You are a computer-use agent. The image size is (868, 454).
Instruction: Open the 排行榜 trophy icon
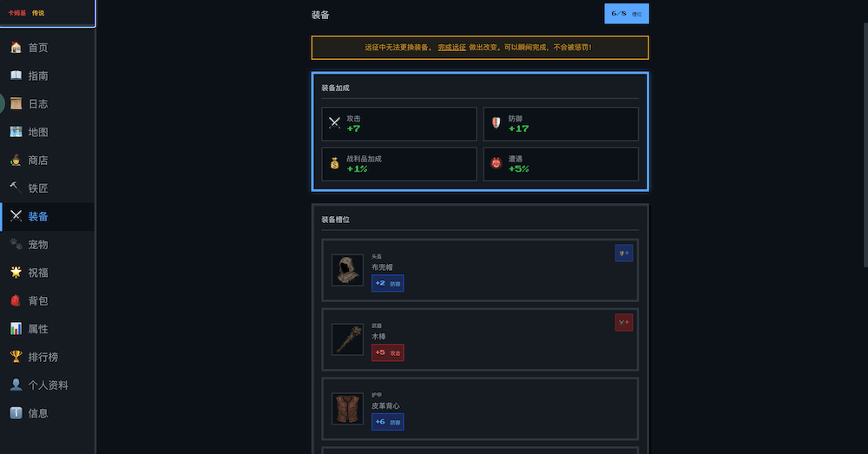[x=16, y=357]
